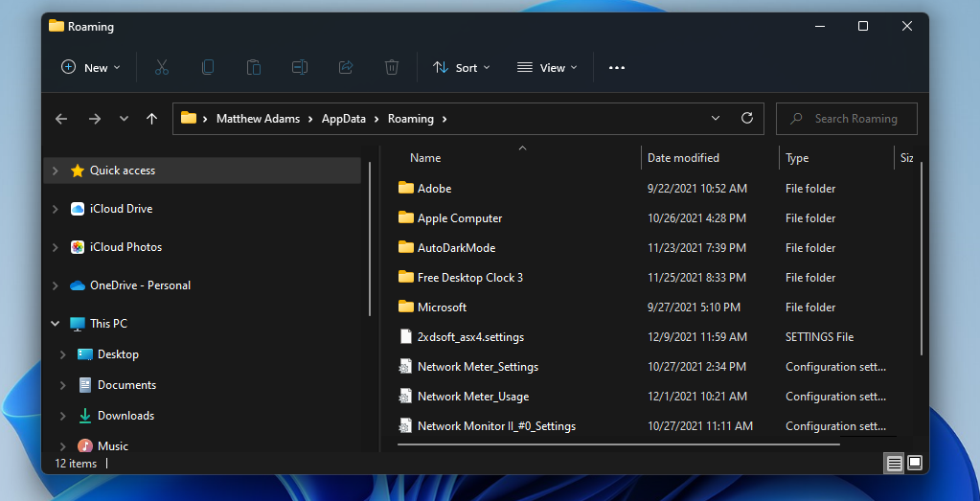The width and height of the screenshot is (980, 501).
Task: Open the See more ellipsis menu
Action: point(617,67)
